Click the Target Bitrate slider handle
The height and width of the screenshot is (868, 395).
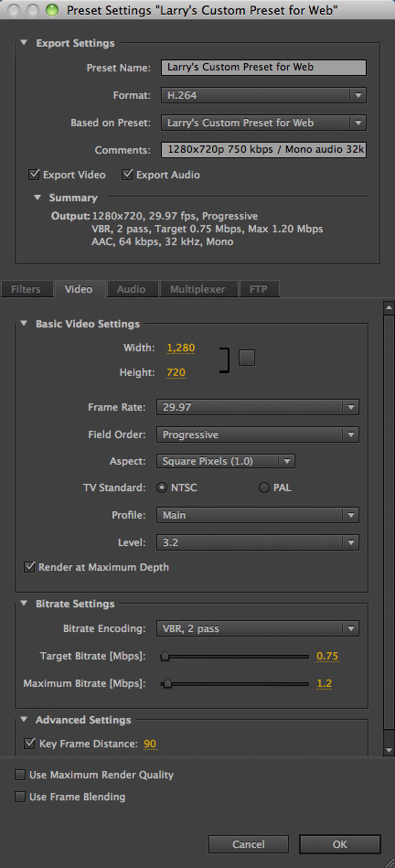coord(165,657)
